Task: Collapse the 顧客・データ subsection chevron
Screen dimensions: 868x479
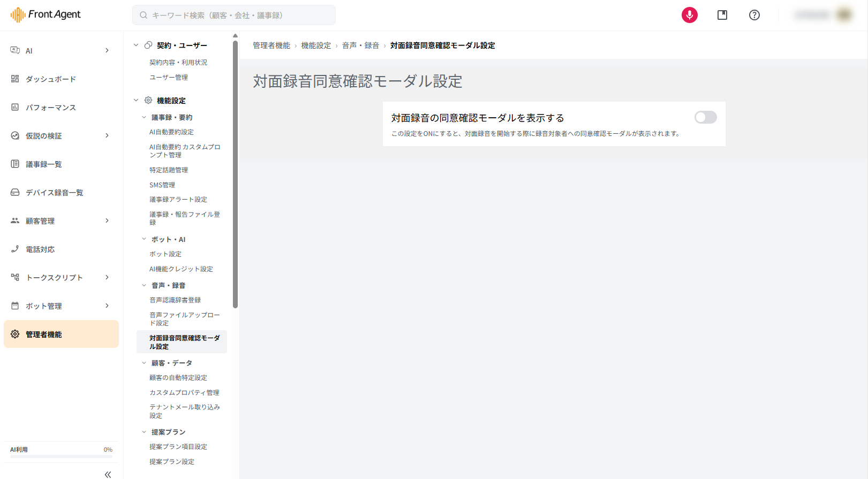Action: [x=144, y=363]
